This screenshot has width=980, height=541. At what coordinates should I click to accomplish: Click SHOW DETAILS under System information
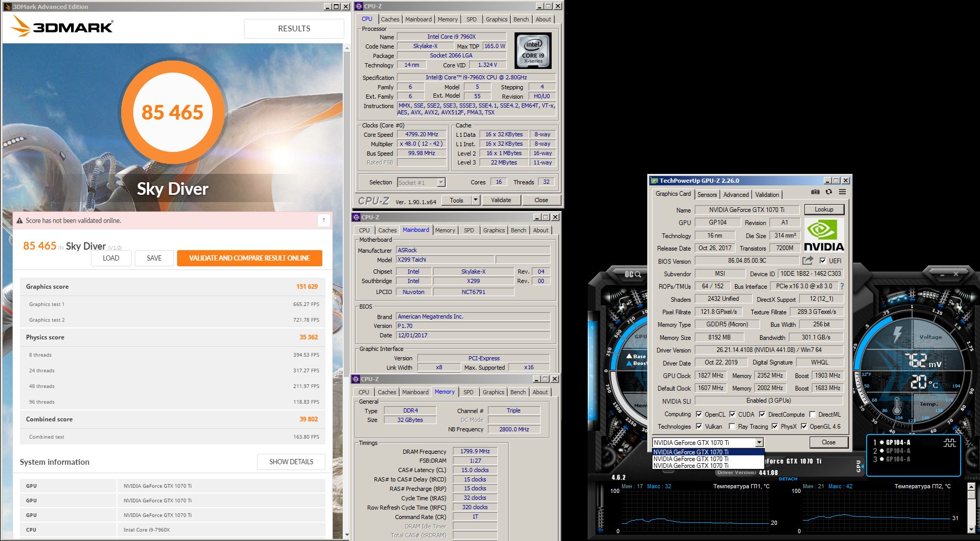pos(291,462)
